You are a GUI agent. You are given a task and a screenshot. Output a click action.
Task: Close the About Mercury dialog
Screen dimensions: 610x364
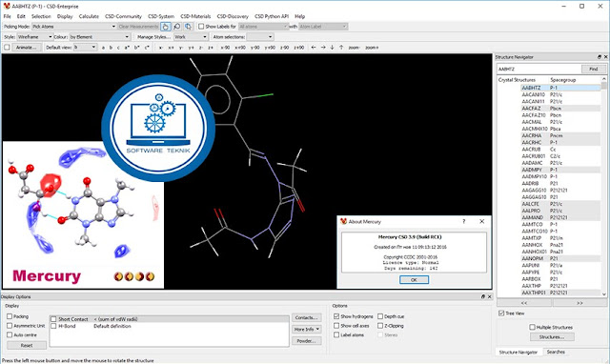click(x=482, y=221)
